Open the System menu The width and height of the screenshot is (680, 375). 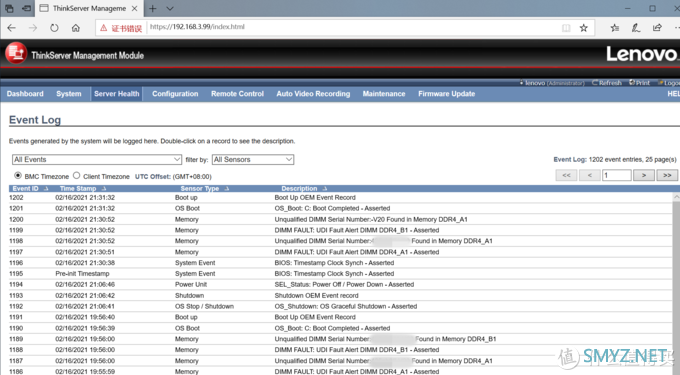click(69, 94)
